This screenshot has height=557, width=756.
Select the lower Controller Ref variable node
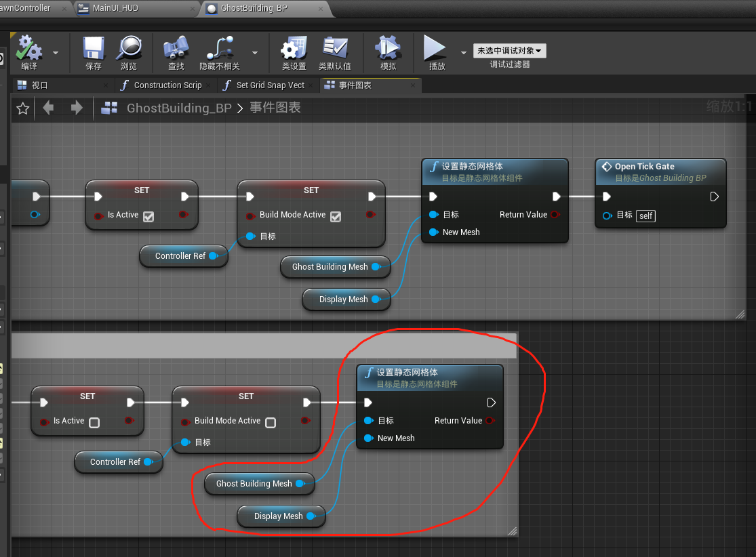tap(118, 462)
